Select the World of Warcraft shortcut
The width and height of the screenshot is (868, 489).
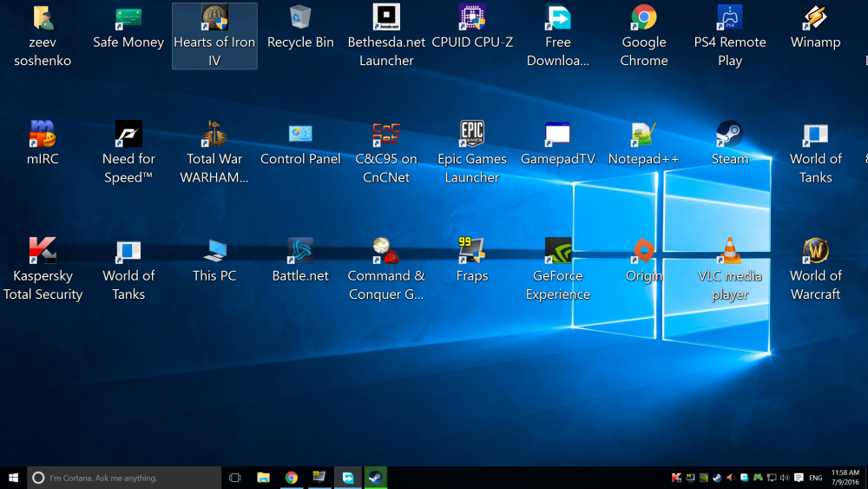[815, 269]
